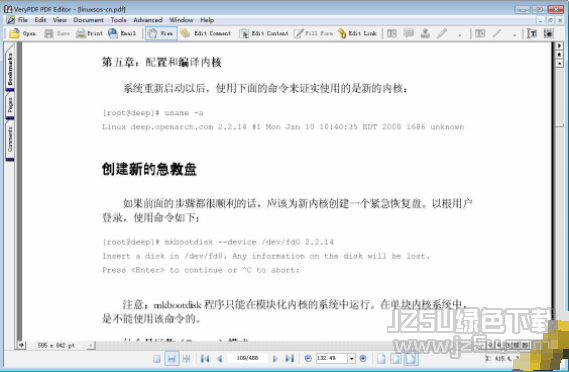This screenshot has width=569, height=372.
Task: Click the arrow button left of page size
Action: click(x=21, y=345)
